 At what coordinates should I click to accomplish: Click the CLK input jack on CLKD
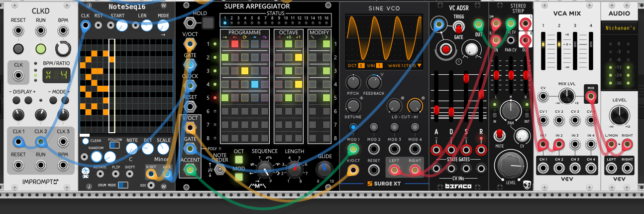pos(18,76)
